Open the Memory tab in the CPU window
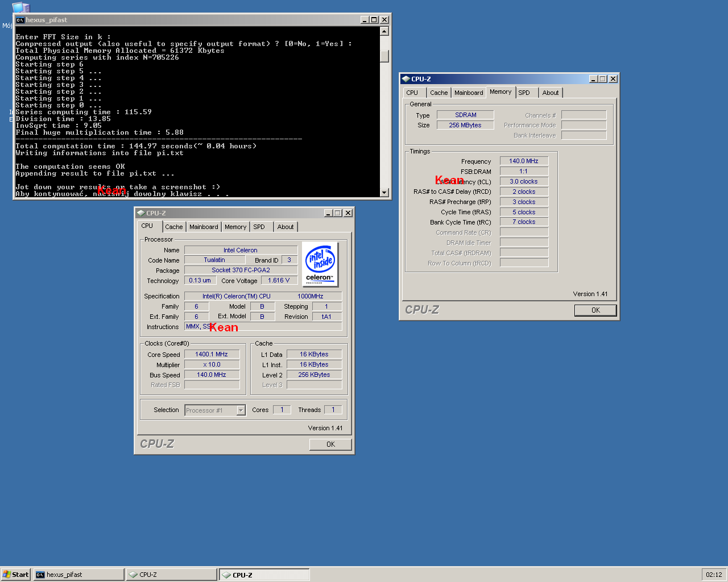This screenshot has height=582, width=728. pyautogui.click(x=235, y=227)
